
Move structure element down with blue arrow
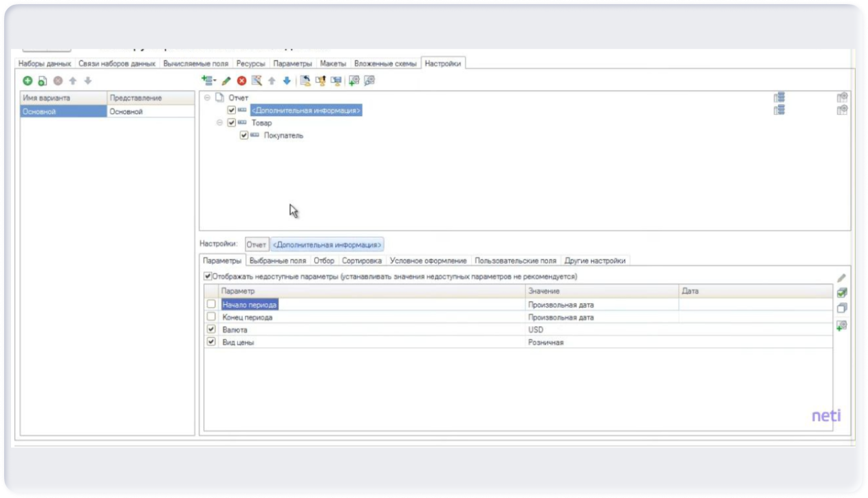click(287, 81)
